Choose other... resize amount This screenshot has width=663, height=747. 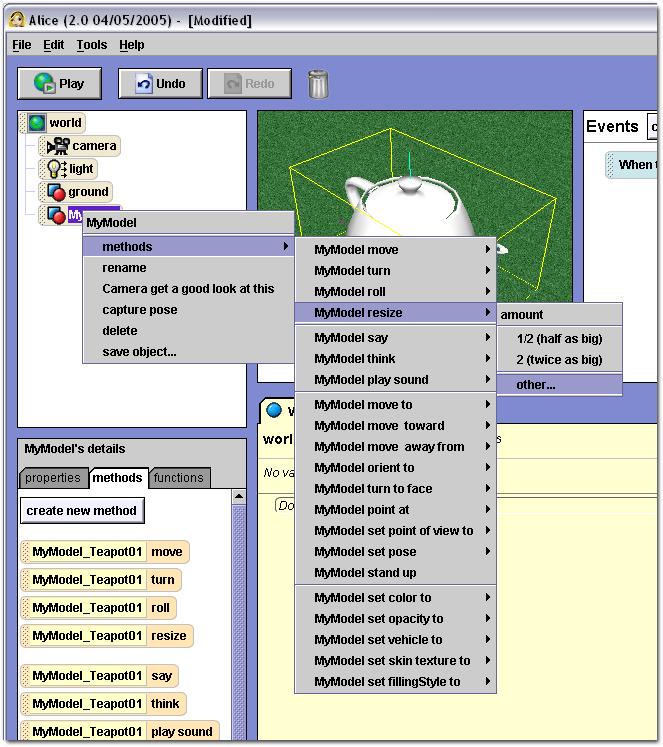pyautogui.click(x=560, y=385)
